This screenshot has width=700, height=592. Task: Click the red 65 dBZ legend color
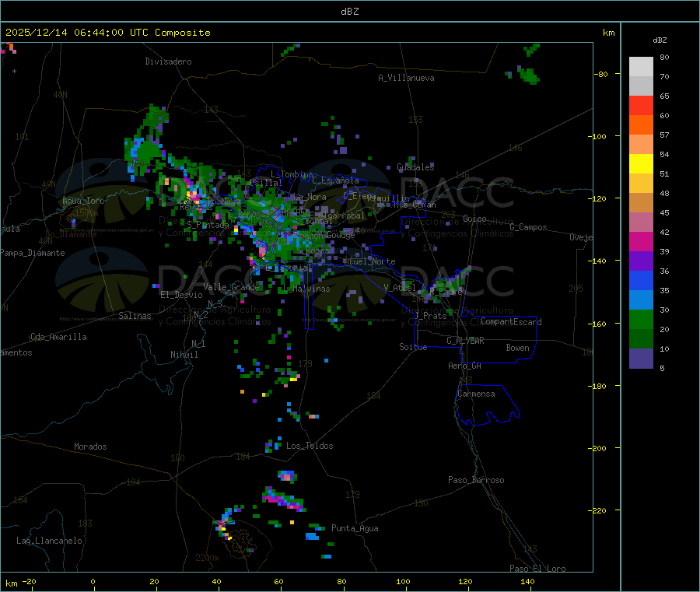641,105
